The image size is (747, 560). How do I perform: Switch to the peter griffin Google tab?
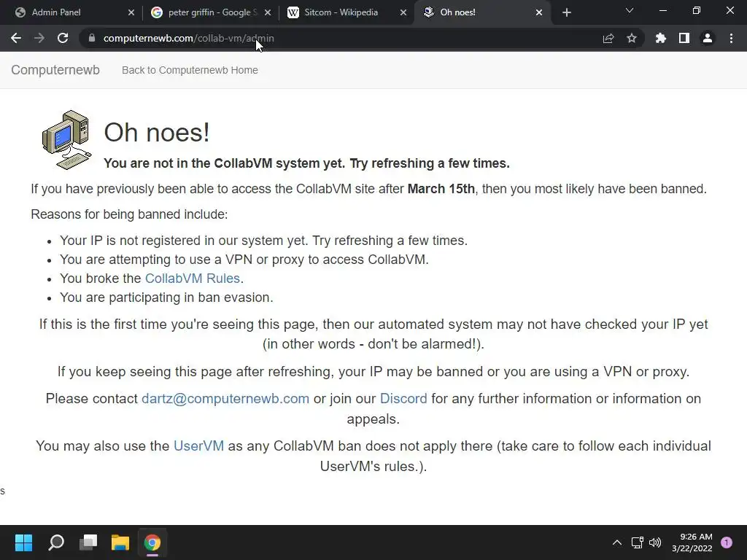pyautogui.click(x=209, y=12)
